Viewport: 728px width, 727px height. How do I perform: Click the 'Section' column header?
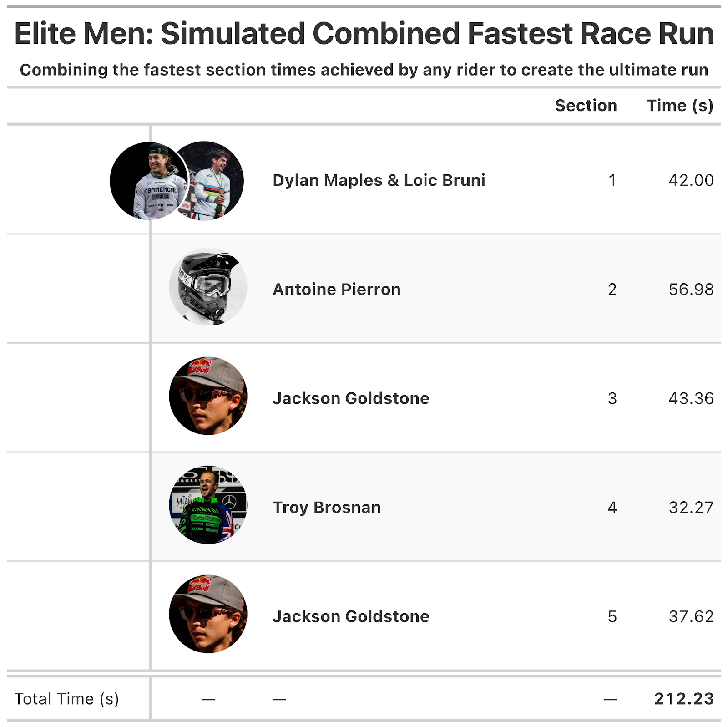pyautogui.click(x=586, y=106)
